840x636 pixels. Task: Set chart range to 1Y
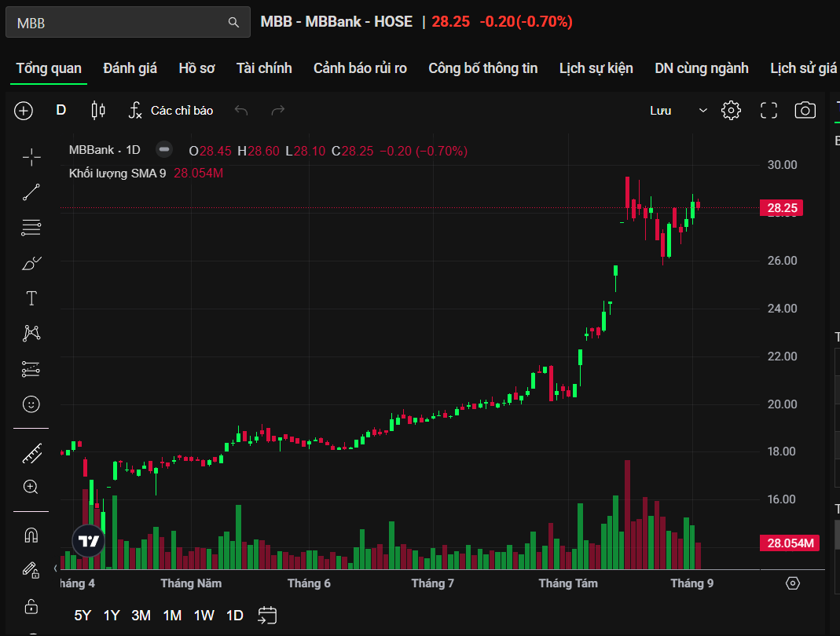(x=112, y=616)
